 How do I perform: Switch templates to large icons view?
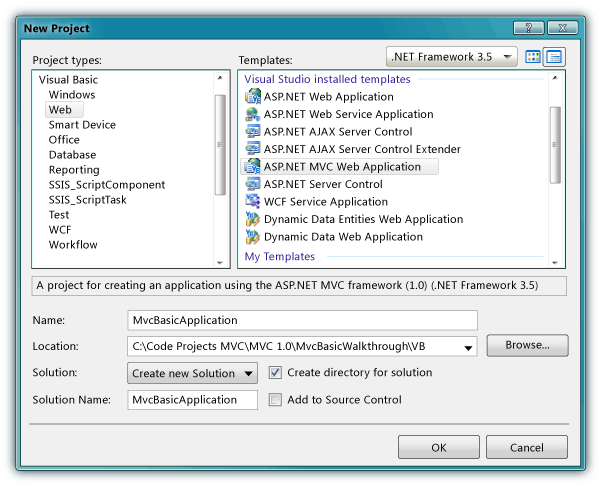(x=533, y=57)
